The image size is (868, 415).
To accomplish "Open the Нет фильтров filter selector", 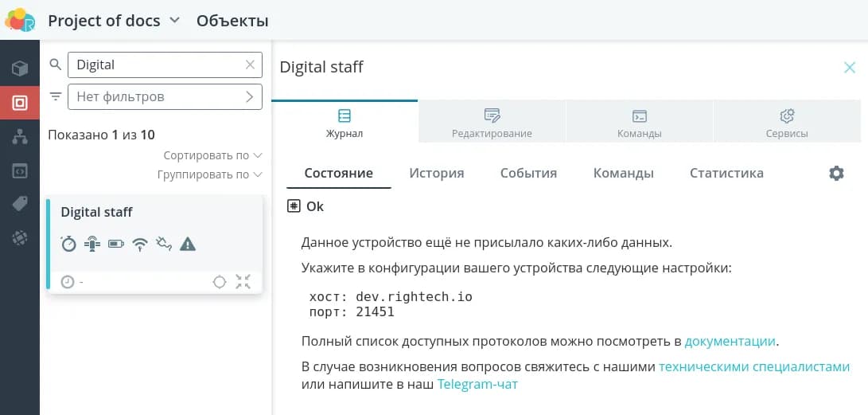I will click(x=165, y=97).
